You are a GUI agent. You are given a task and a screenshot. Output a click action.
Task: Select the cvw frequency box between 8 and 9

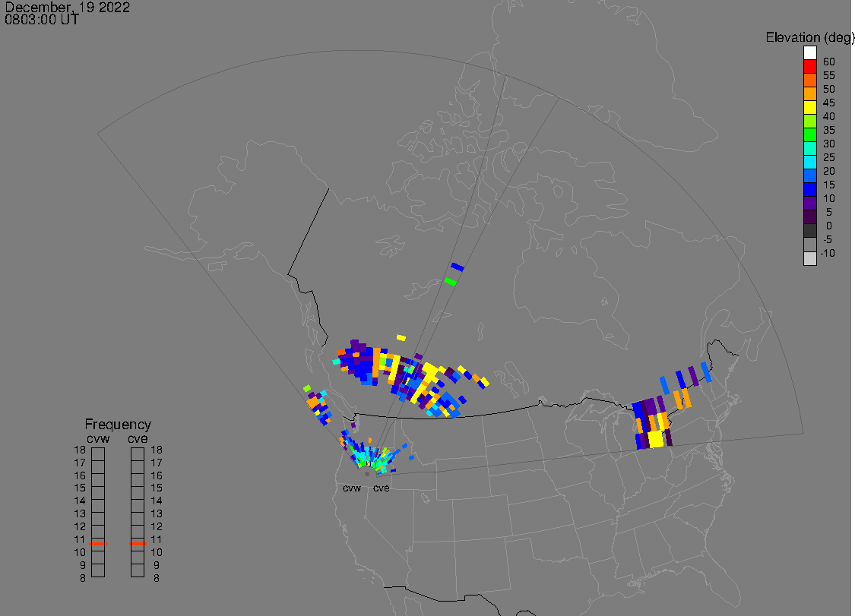[x=98, y=570]
